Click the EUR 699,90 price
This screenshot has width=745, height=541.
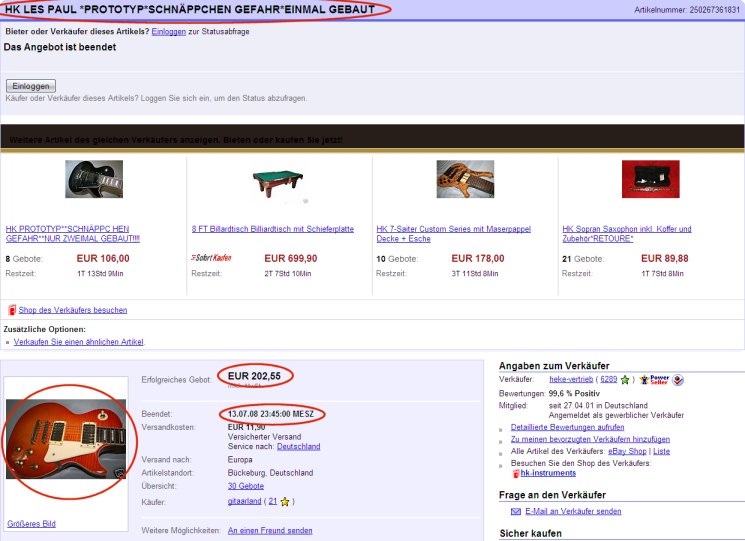[x=291, y=258]
